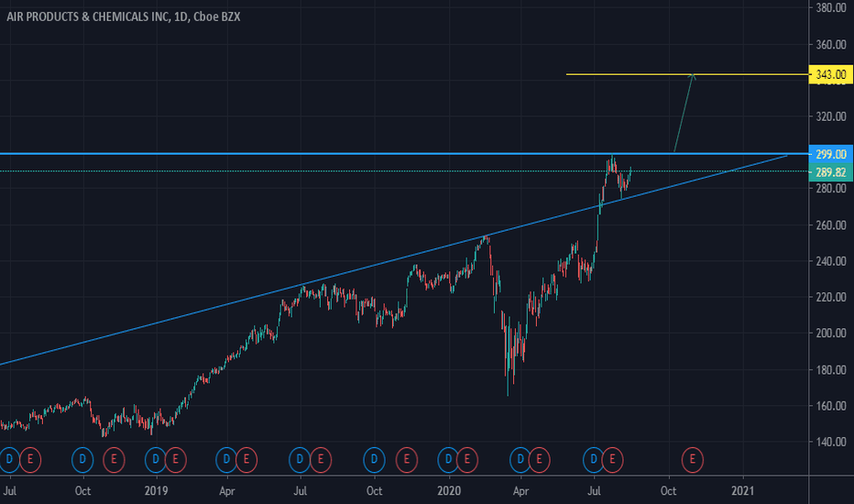The height and width of the screenshot is (504, 854).
Task: Click the 220.00 price axis label
Action: [831, 298]
